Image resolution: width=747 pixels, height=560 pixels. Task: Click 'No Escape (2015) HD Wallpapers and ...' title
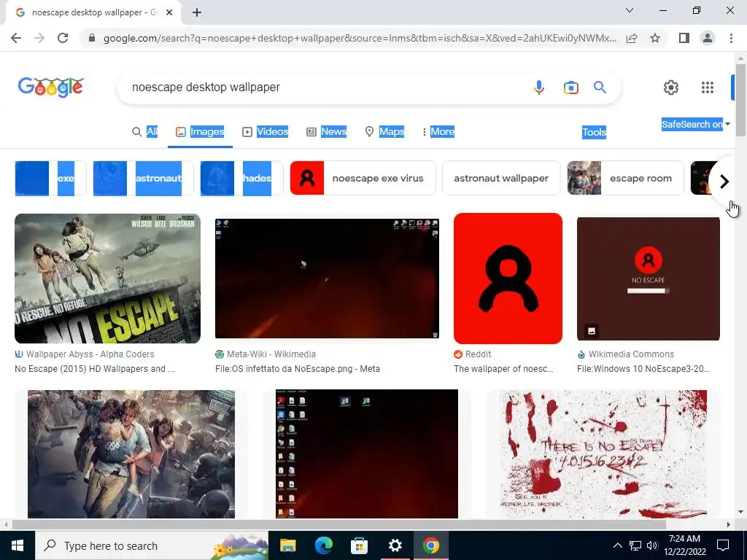pos(95,368)
